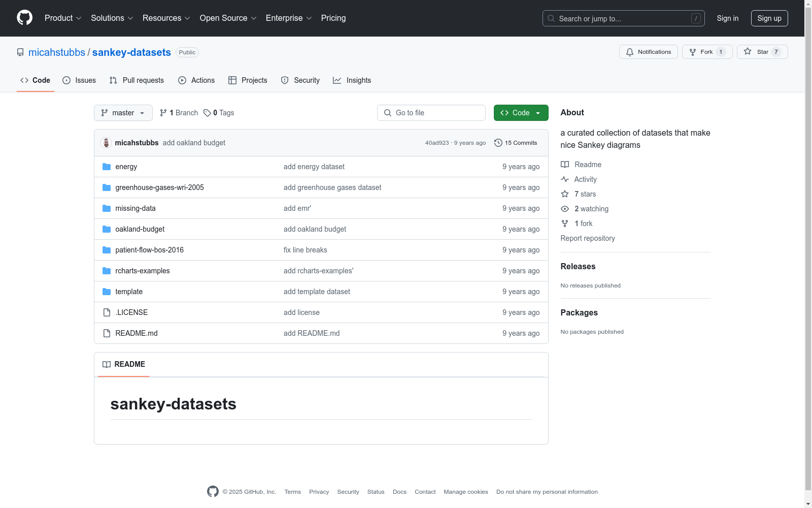Click the Fork icon in the Fork button
812x508 pixels.
coord(693,52)
